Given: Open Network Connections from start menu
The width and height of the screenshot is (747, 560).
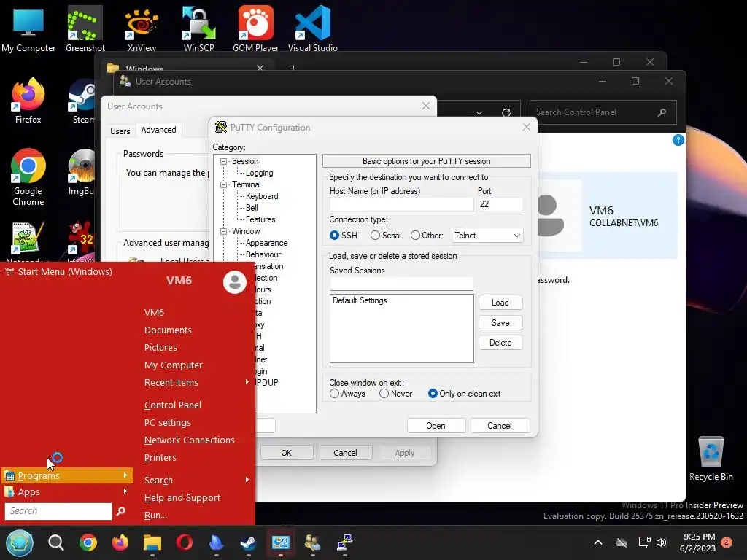Looking at the screenshot, I should click(x=189, y=440).
